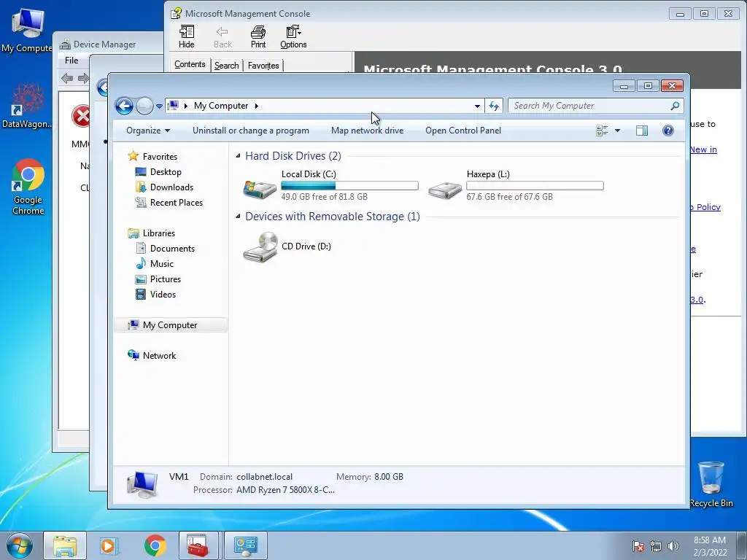The width and height of the screenshot is (747, 560).
Task: Click Map network drive
Action: [x=368, y=131]
